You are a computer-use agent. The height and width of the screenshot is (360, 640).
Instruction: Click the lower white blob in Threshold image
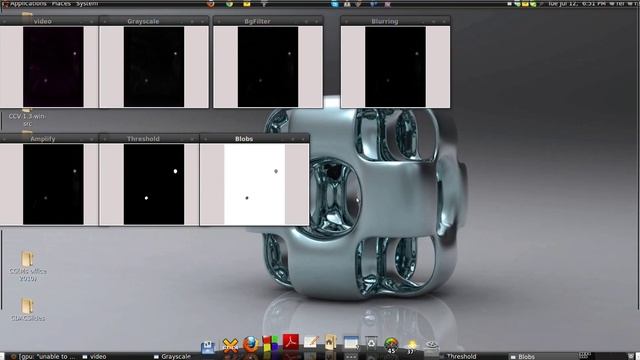point(146,198)
